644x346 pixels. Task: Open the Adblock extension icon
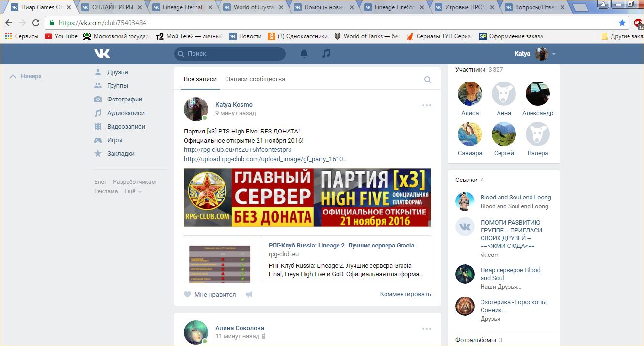point(638,23)
